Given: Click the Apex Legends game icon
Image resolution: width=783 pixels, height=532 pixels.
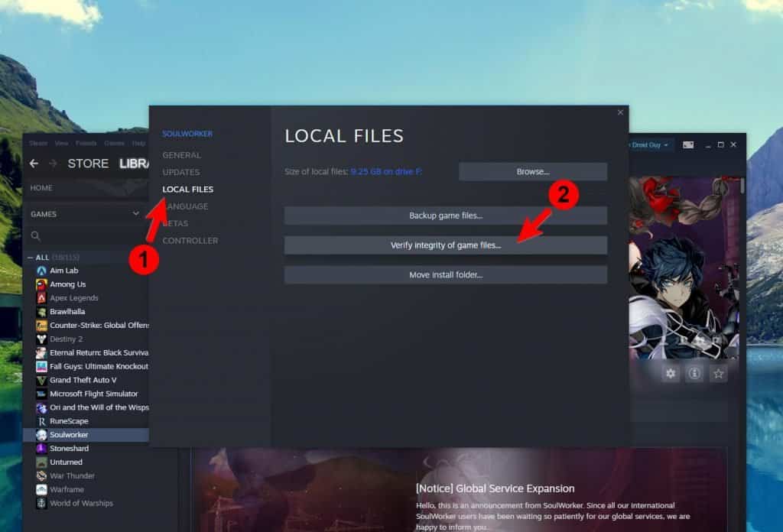Looking at the screenshot, I should [x=41, y=298].
